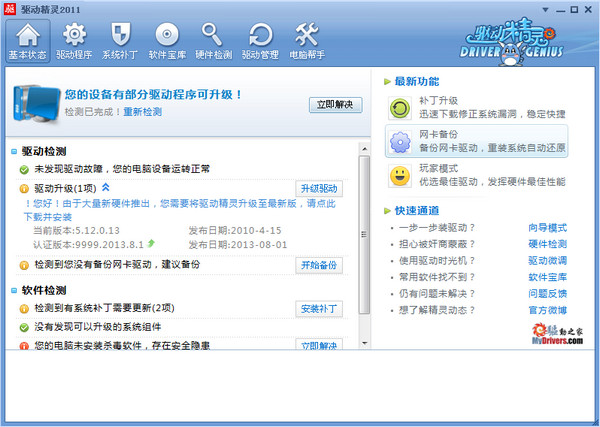Click the 开始备份 button

tap(319, 265)
